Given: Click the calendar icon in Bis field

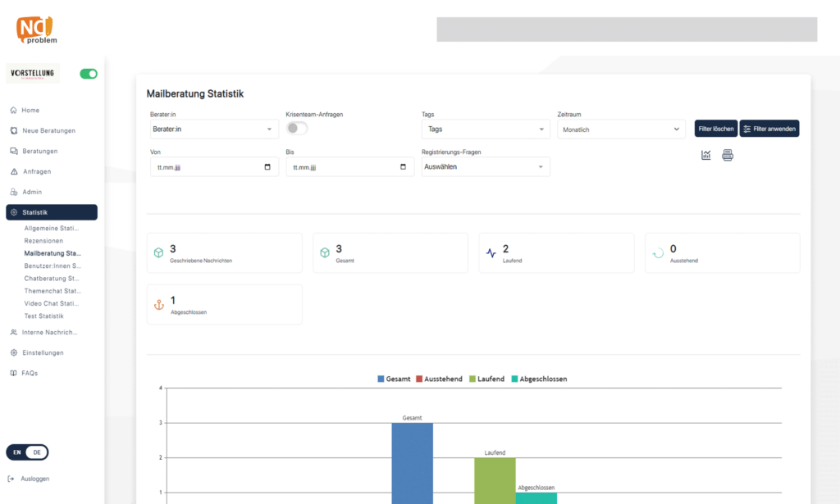Looking at the screenshot, I should (x=403, y=167).
